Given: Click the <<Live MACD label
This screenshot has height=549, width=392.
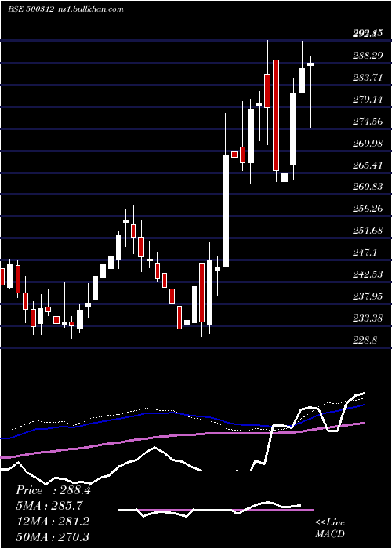Looking at the screenshot, I should 330,528.
